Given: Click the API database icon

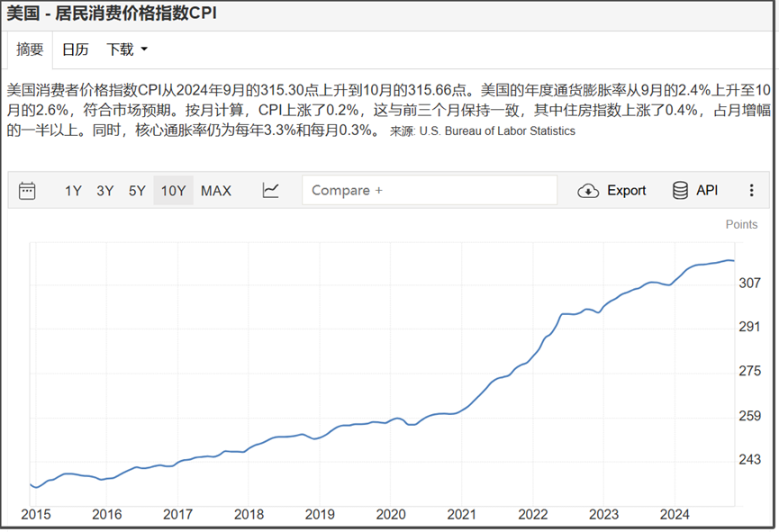Looking at the screenshot, I should coord(680,190).
